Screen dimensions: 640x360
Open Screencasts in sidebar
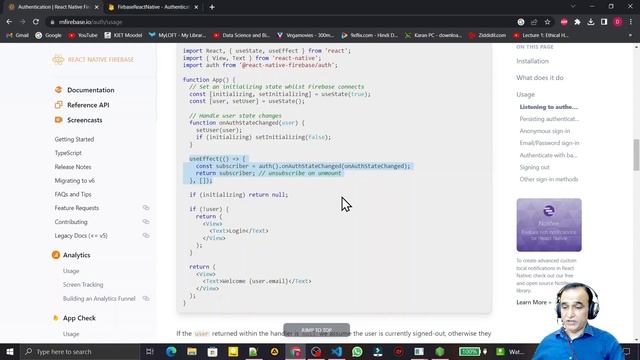(84, 120)
